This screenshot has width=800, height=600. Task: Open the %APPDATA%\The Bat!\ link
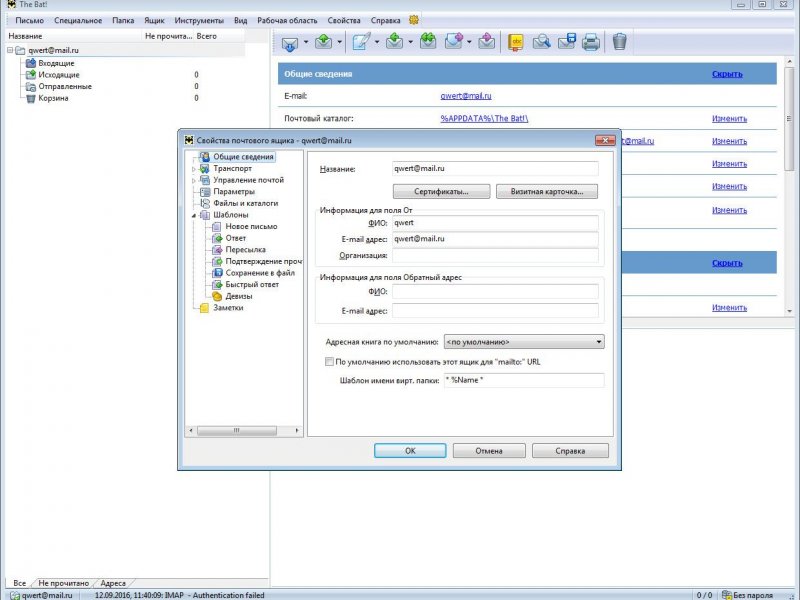click(484, 118)
